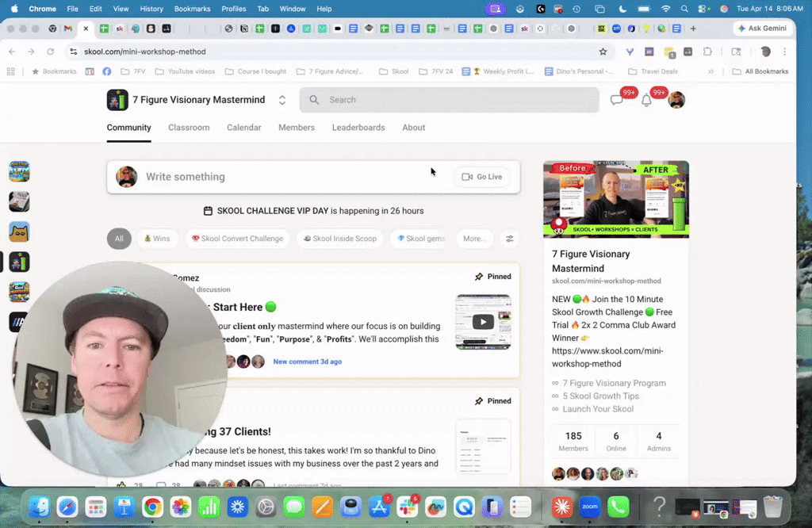Play the Start Here post video thumbnail
Viewport: 812px width, 528px height.
[483, 322]
